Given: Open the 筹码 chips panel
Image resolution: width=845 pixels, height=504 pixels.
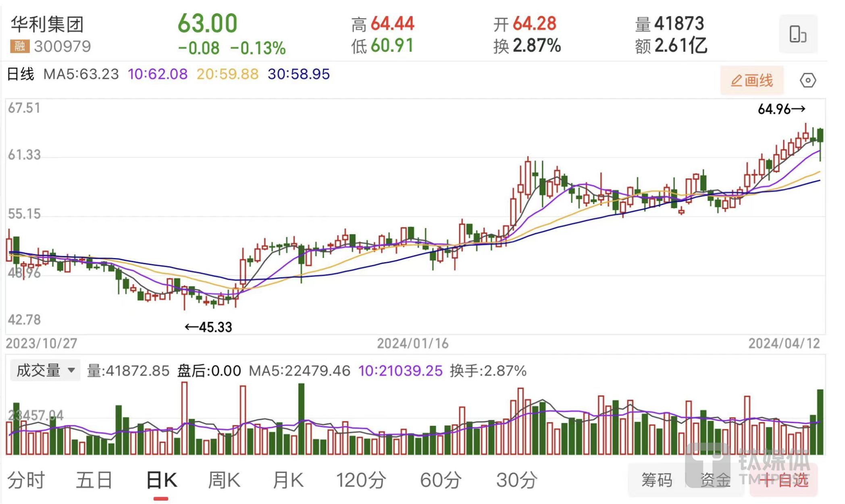Looking at the screenshot, I should tap(657, 480).
